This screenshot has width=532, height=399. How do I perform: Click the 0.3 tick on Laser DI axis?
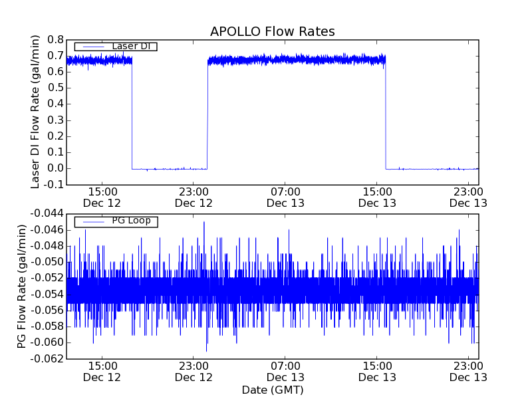click(x=55, y=120)
